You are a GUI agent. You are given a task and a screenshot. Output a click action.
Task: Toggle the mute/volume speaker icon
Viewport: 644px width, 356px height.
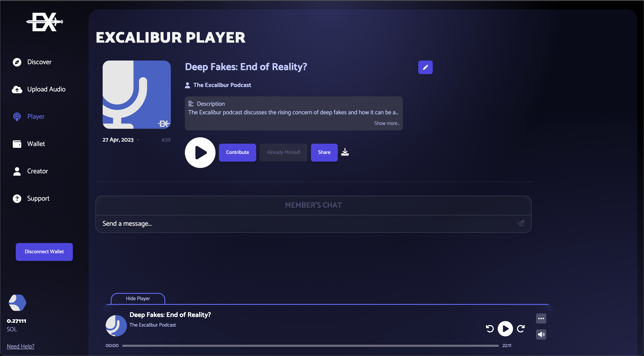(x=541, y=334)
